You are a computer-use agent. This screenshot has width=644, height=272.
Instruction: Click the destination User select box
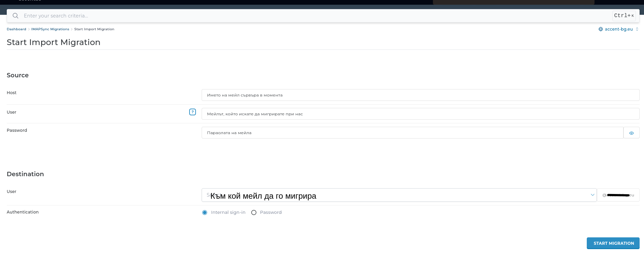coord(399,195)
